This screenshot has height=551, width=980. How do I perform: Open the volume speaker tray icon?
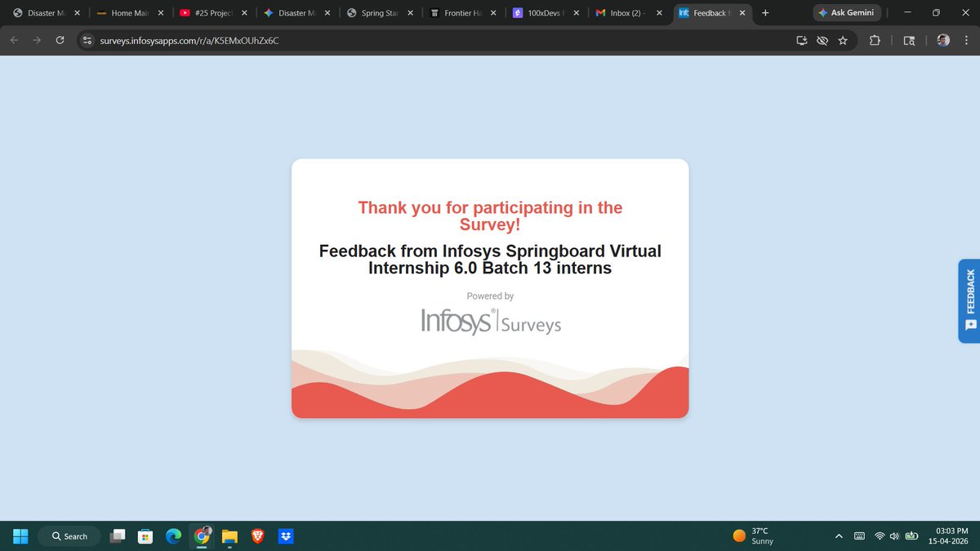coord(894,536)
